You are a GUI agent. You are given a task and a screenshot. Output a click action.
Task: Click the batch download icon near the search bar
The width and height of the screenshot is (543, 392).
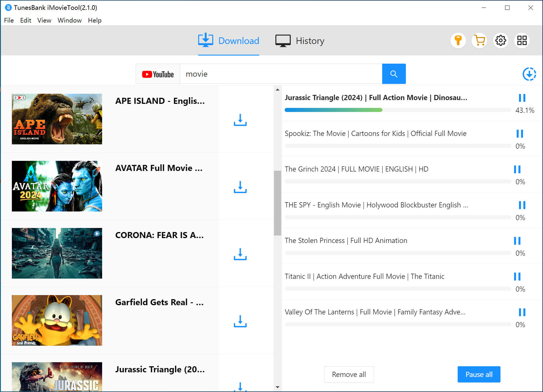click(x=529, y=74)
